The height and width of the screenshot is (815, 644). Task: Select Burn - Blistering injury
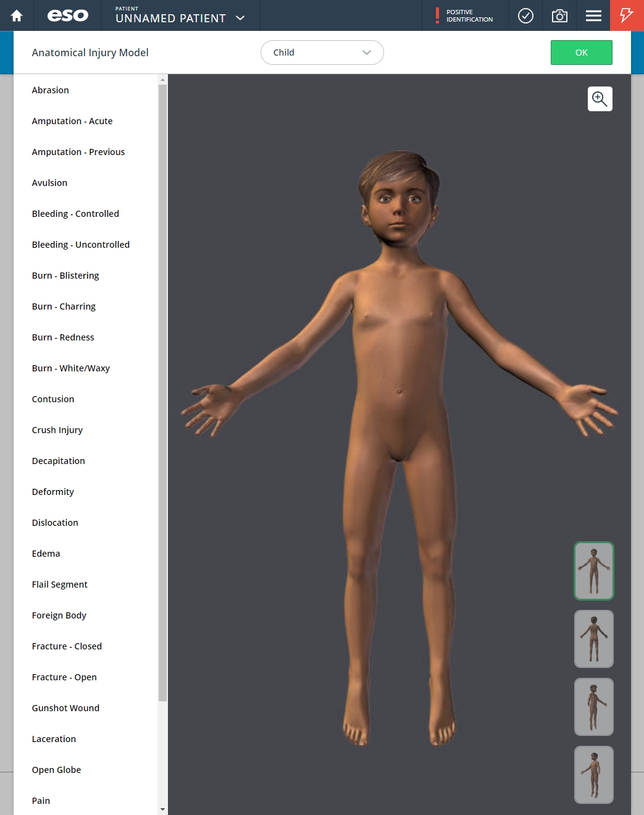65,276
